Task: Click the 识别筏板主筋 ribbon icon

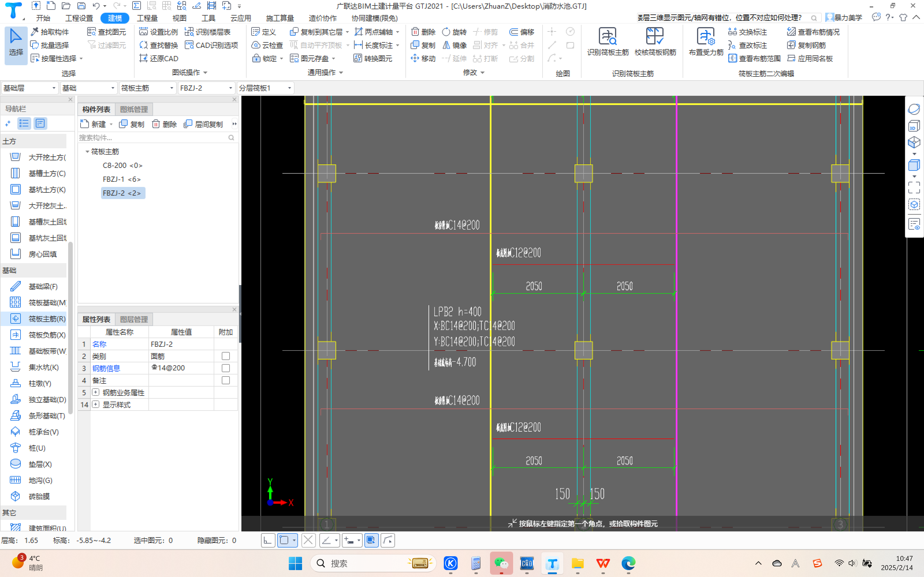Action: tap(608, 37)
